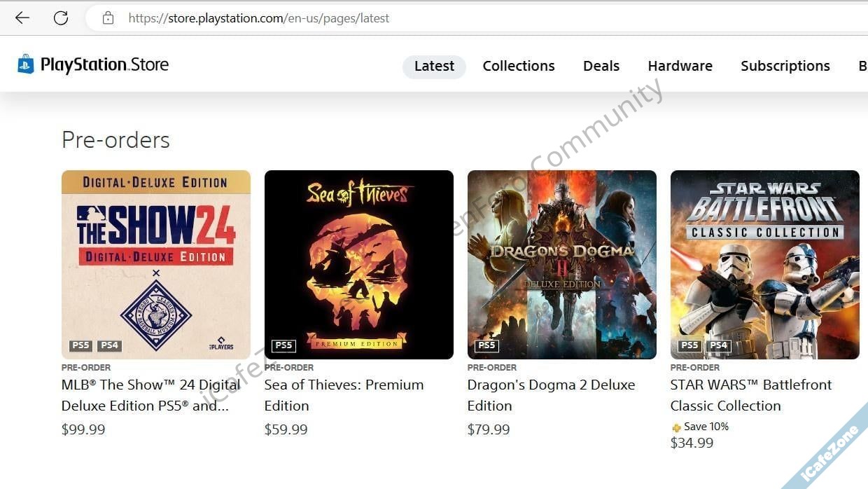
Task: Open the Latest tab
Action: [434, 66]
